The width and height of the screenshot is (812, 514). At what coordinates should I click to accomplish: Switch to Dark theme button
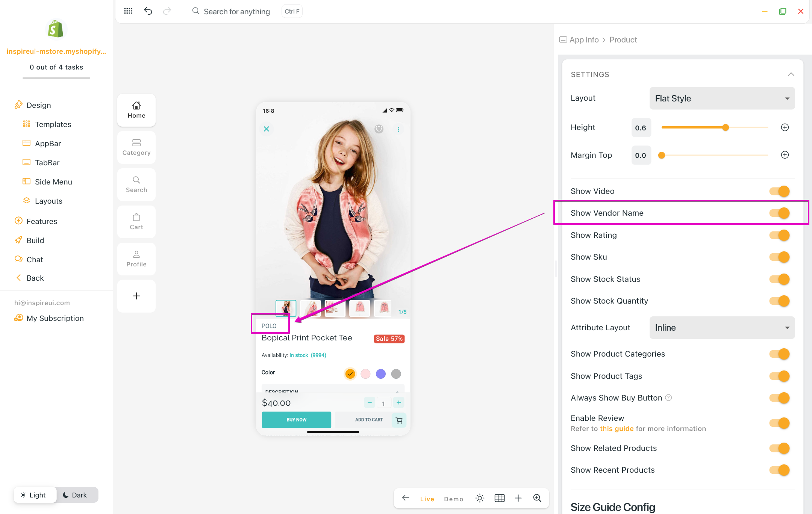tap(75, 495)
